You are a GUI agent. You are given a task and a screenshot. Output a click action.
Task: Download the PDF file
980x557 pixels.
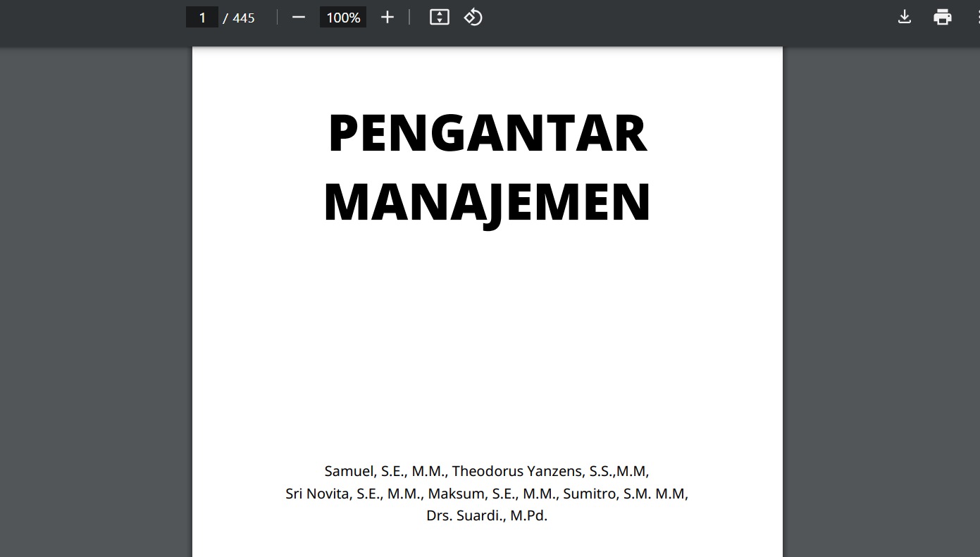coord(905,18)
